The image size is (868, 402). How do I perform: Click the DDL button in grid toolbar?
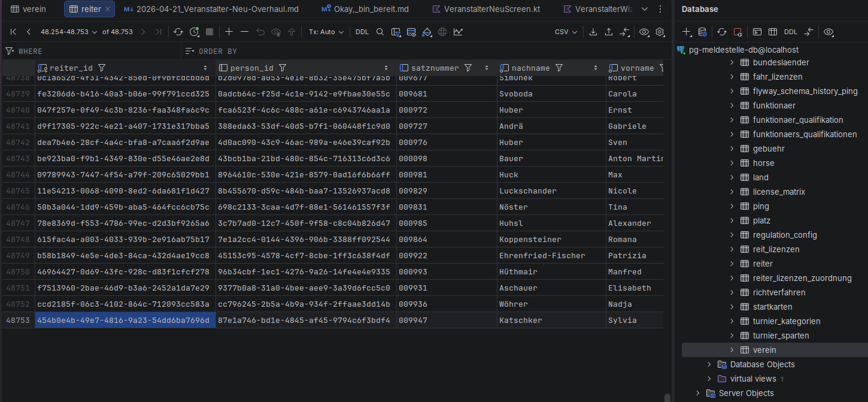coord(362,32)
